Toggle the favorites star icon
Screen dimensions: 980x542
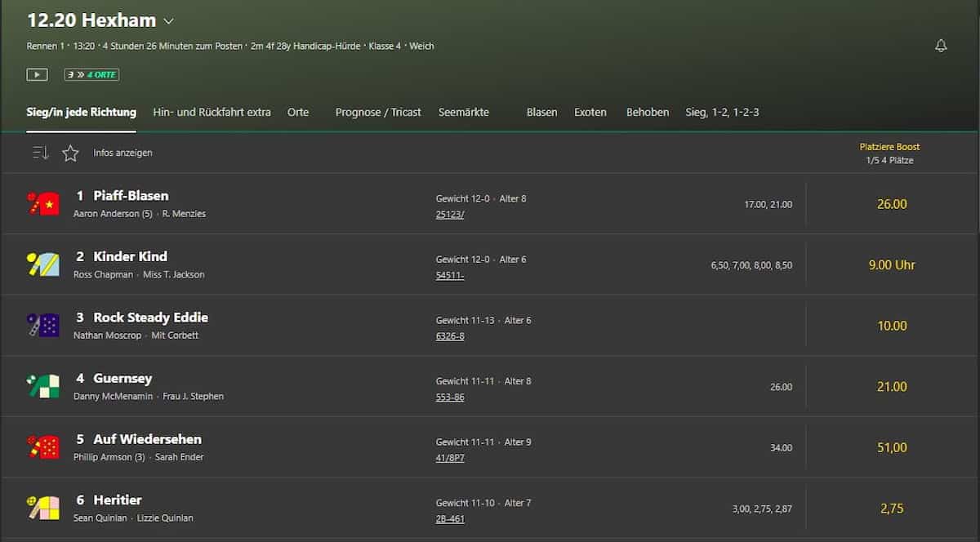pyautogui.click(x=70, y=153)
